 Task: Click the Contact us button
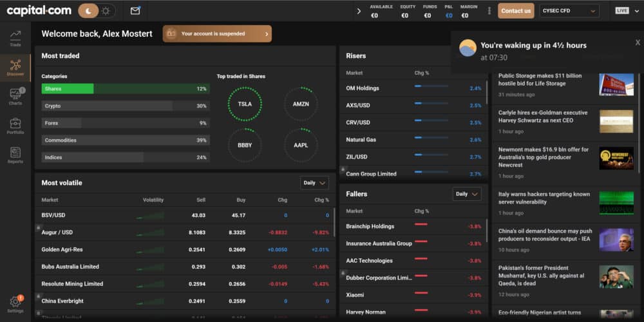[x=516, y=11]
